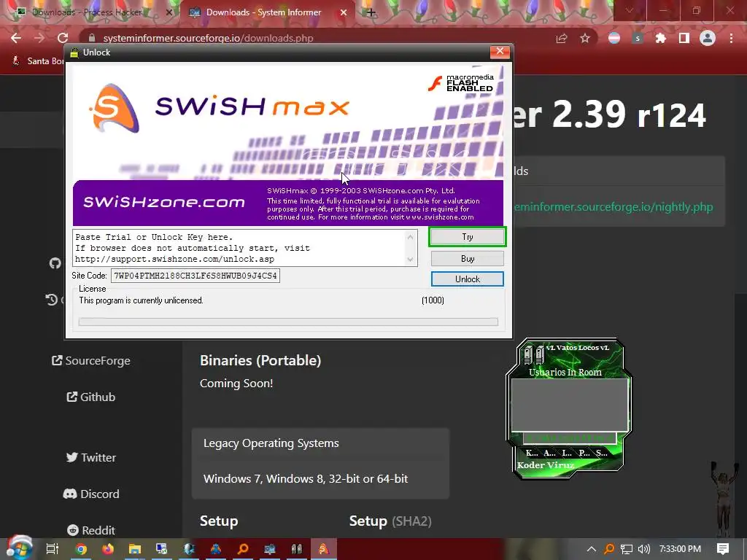Switch to Downloads - Process Hacker tab
The image size is (747, 560).
pos(87,12)
